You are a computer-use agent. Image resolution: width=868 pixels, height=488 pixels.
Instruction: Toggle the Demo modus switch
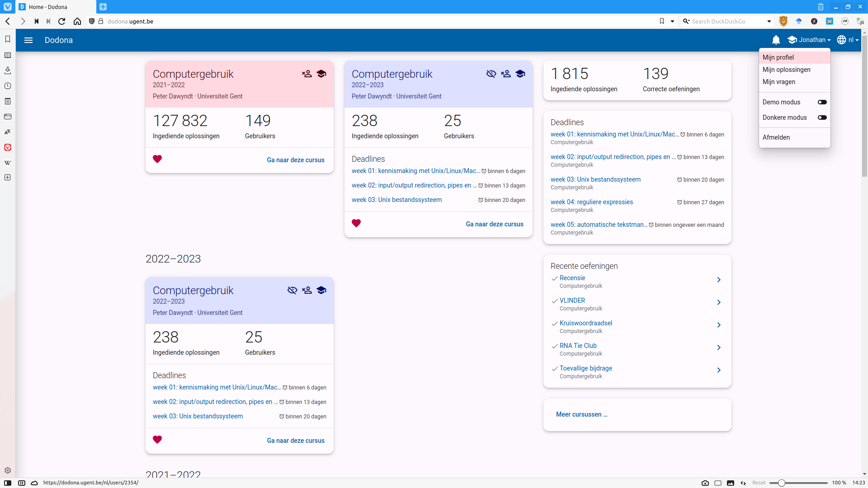pyautogui.click(x=822, y=102)
